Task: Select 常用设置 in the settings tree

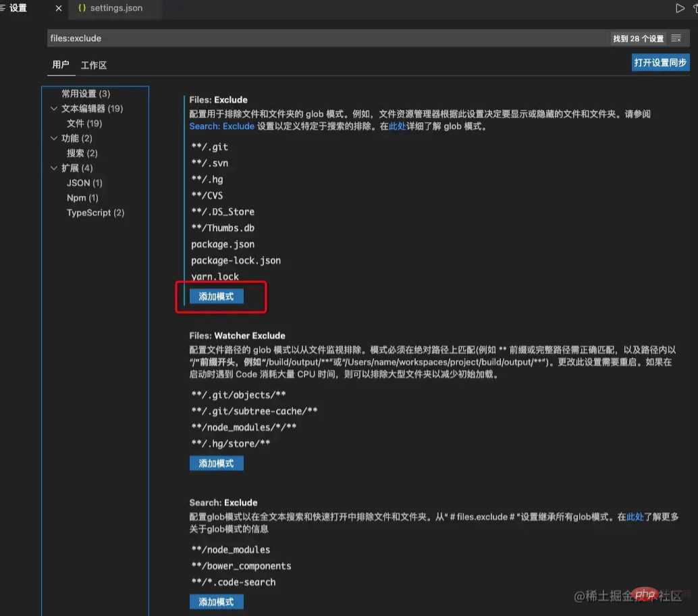Action: (x=86, y=94)
